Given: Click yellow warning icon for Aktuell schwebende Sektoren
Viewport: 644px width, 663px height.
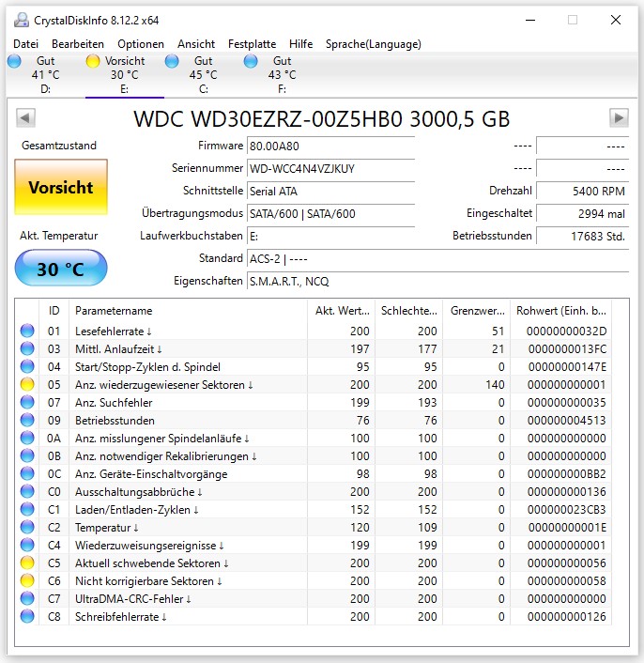Looking at the screenshot, I should coord(27,563).
